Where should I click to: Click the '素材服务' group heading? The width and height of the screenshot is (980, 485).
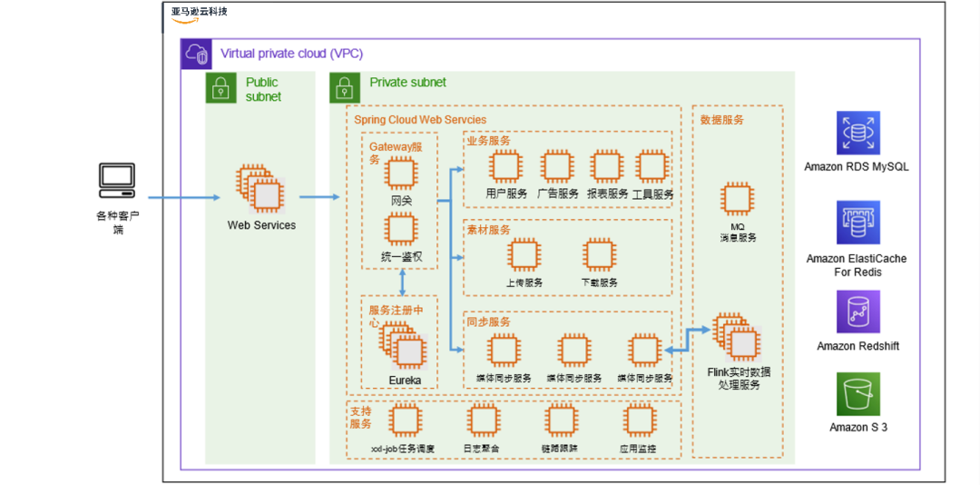[489, 230]
